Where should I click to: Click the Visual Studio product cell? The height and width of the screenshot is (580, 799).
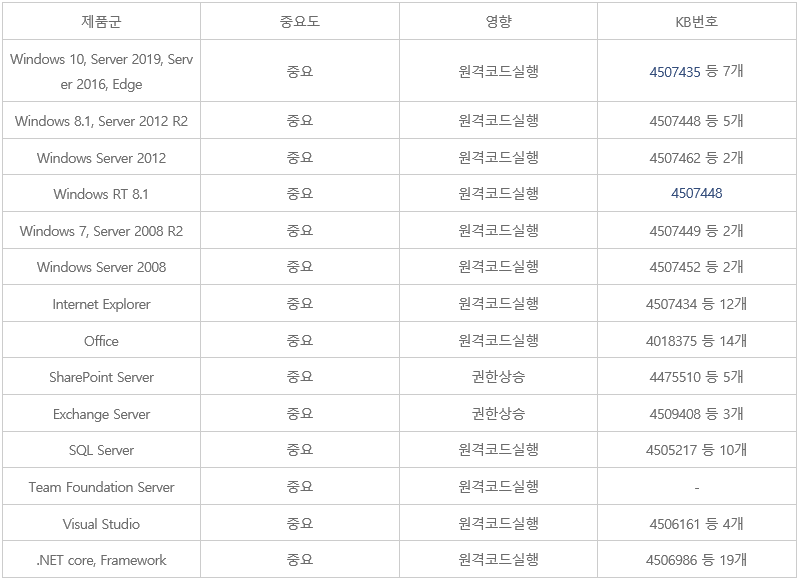coord(101,524)
